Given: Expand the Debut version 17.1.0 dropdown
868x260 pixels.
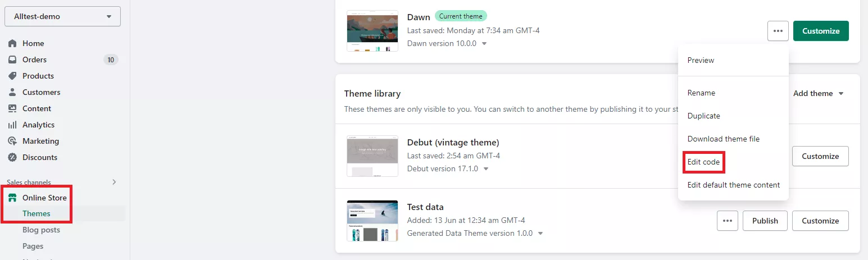Looking at the screenshot, I should pyautogui.click(x=486, y=168).
